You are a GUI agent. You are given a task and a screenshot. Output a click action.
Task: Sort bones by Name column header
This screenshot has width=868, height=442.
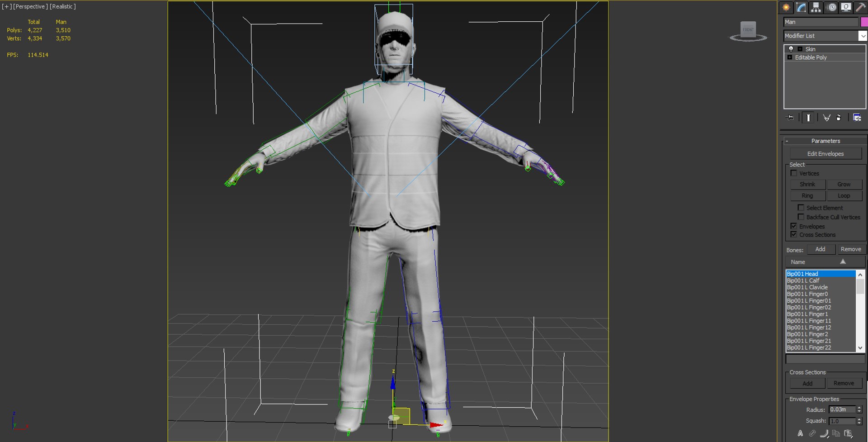tap(825, 262)
